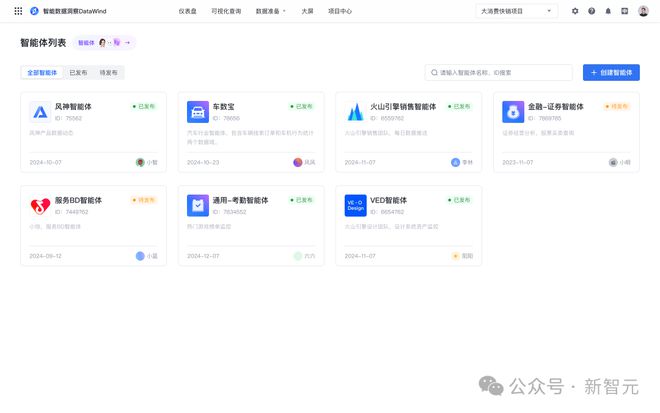Screen dimensions: 660x413
Task: Click the 创建智能体 button
Action: (x=611, y=72)
